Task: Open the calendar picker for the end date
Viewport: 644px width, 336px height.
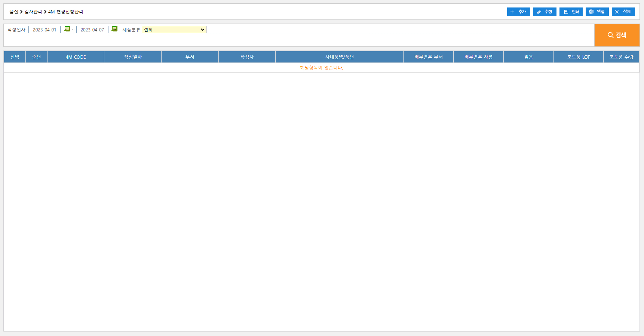Action: (x=114, y=29)
